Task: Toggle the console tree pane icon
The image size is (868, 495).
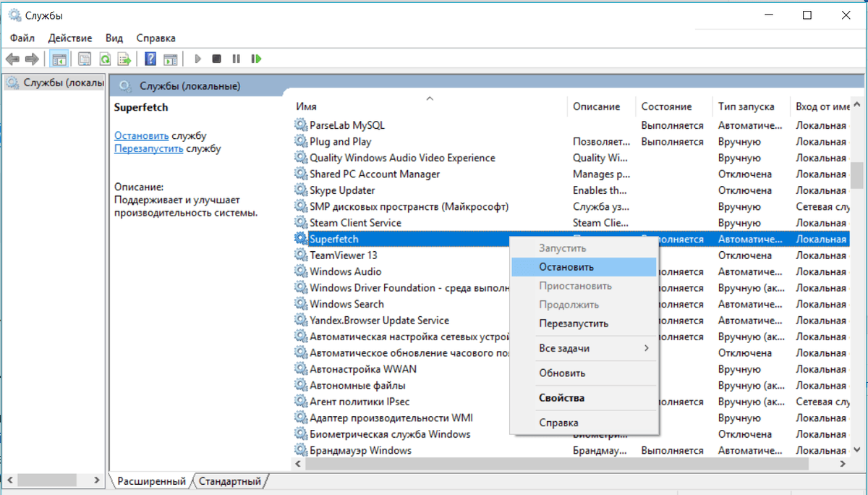Action: [59, 59]
